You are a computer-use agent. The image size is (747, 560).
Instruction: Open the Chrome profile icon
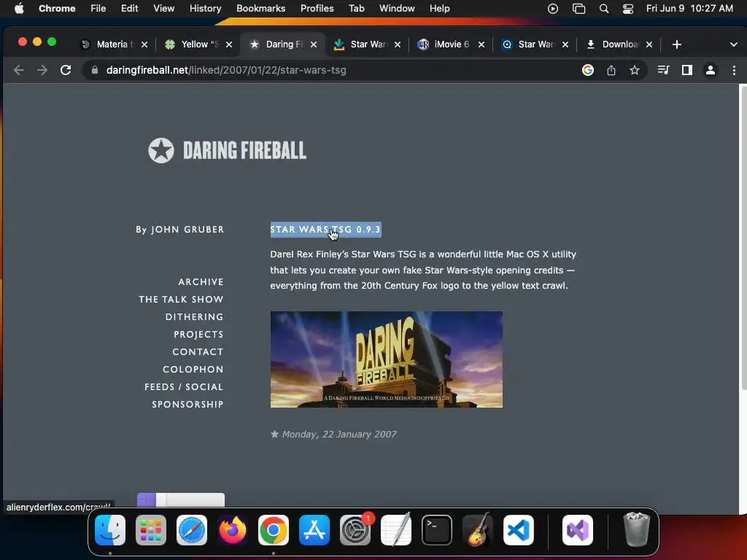(711, 71)
